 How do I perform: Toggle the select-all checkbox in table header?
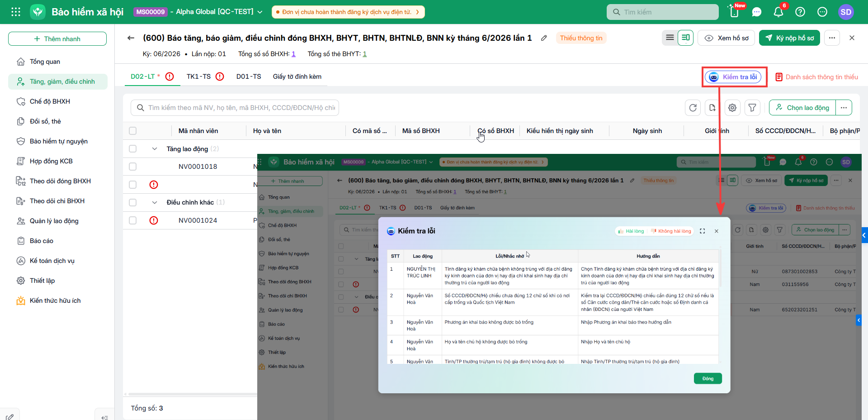click(132, 131)
